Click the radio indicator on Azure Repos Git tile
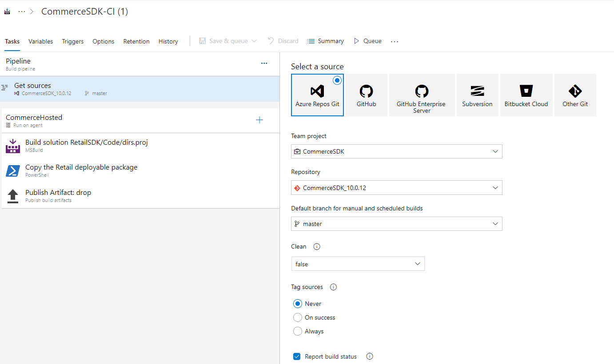 [x=337, y=80]
